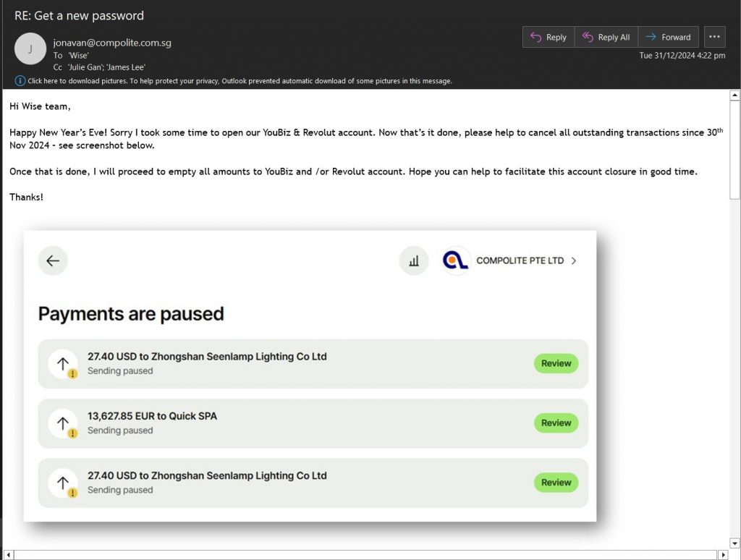This screenshot has height=560, width=741.
Task: Click the upload arrow icon for Quick SPA payment
Action: click(63, 423)
